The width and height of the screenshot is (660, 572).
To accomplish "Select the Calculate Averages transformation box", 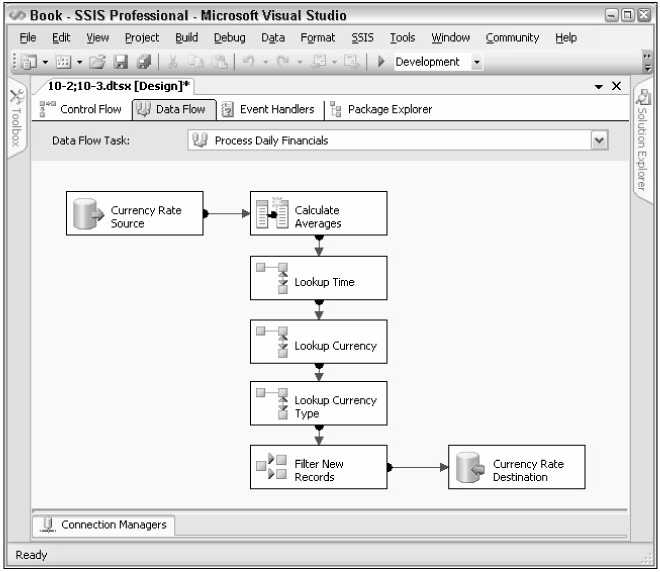I will (x=319, y=214).
